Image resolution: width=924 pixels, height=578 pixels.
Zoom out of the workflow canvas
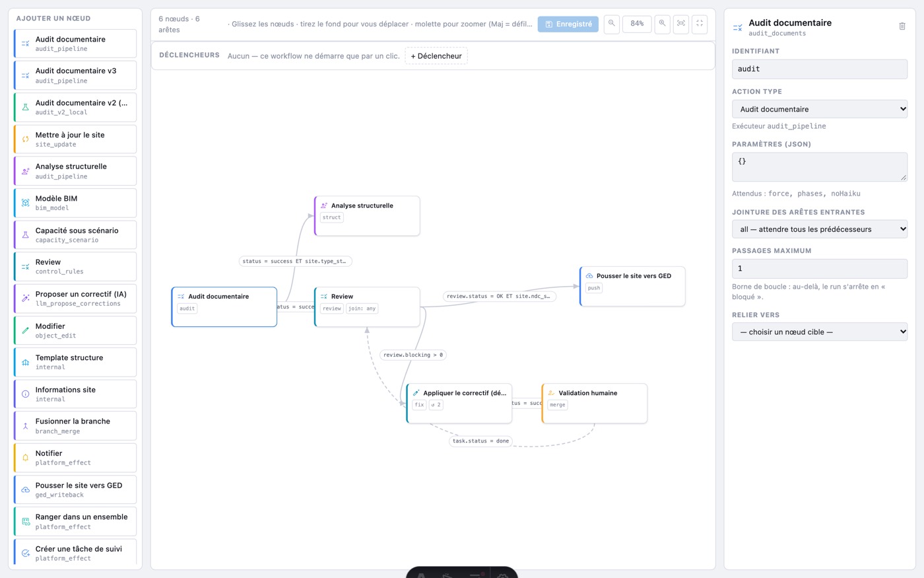(x=612, y=24)
